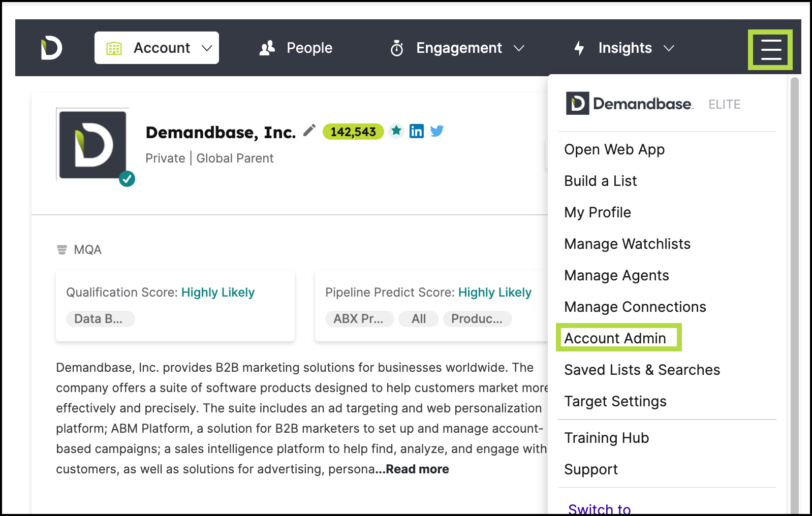Click the Demandbase company logo thumbnail
This screenshot has height=516, width=812.
tap(92, 145)
